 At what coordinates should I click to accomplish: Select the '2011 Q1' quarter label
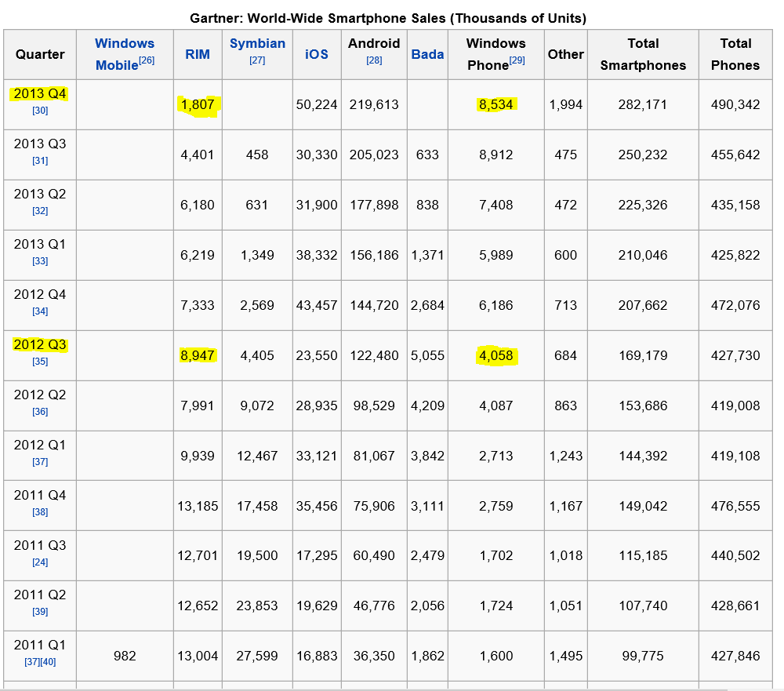click(40, 645)
